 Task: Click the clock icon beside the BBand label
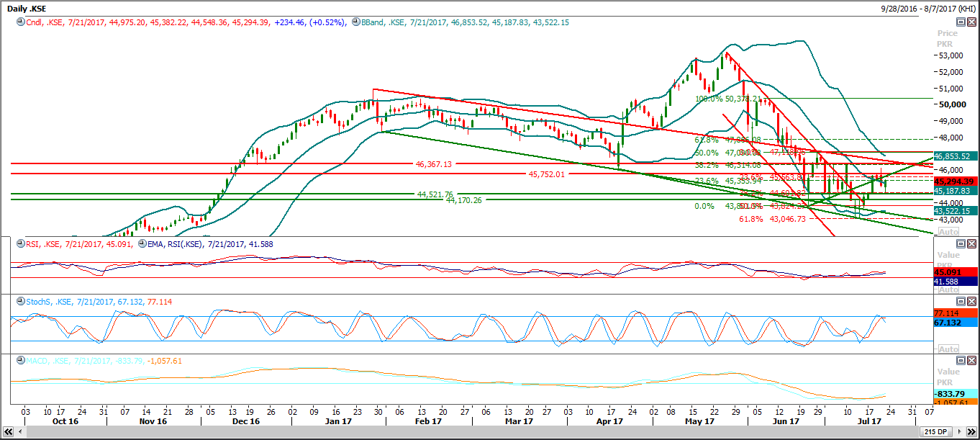pyautogui.click(x=355, y=22)
